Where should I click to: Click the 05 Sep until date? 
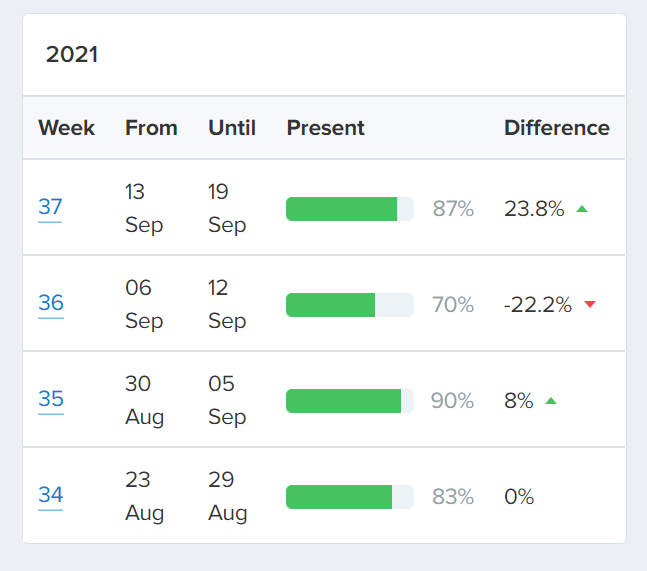227,400
